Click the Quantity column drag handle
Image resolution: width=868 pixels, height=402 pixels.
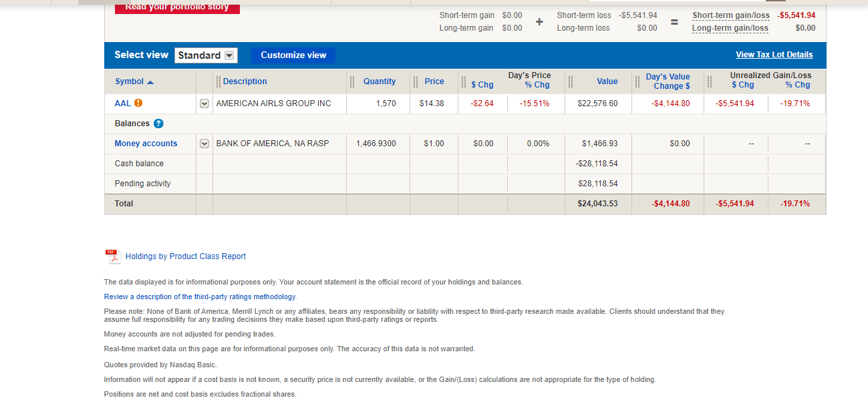pos(352,81)
